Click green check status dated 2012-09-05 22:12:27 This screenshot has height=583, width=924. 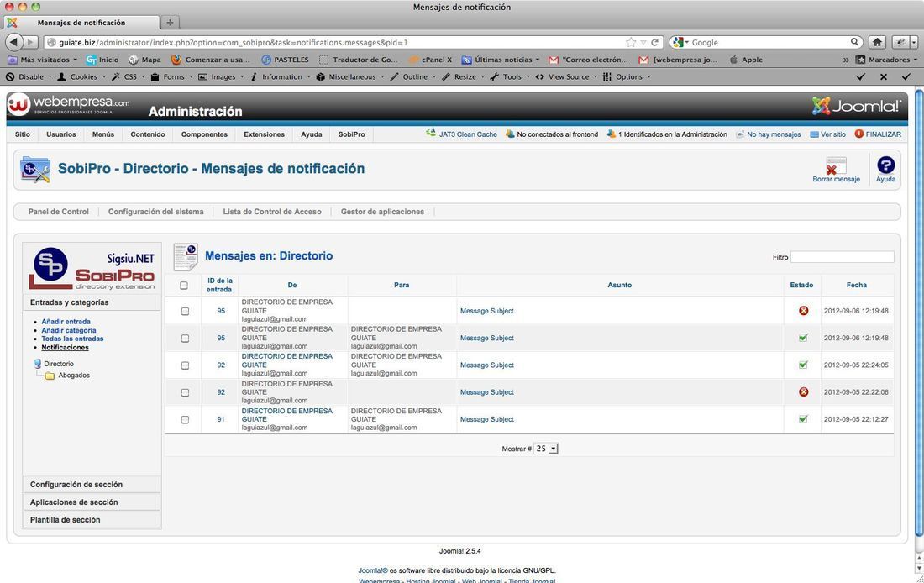point(802,419)
